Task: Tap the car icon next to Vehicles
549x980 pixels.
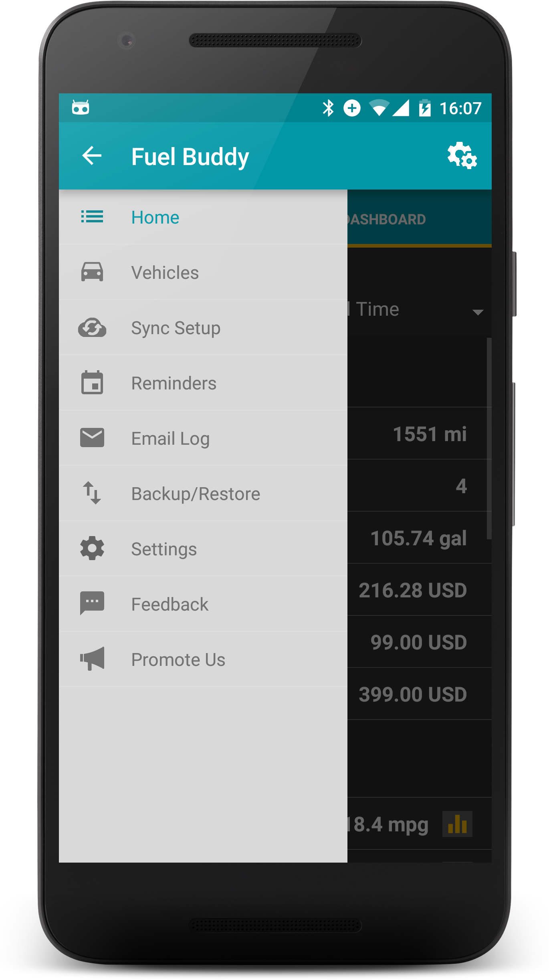Action: (92, 272)
